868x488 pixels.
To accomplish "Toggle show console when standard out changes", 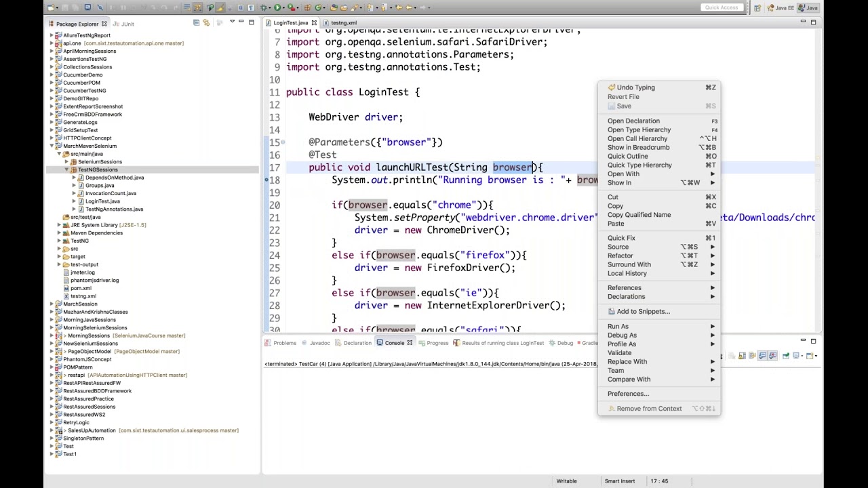I will [762, 355].
